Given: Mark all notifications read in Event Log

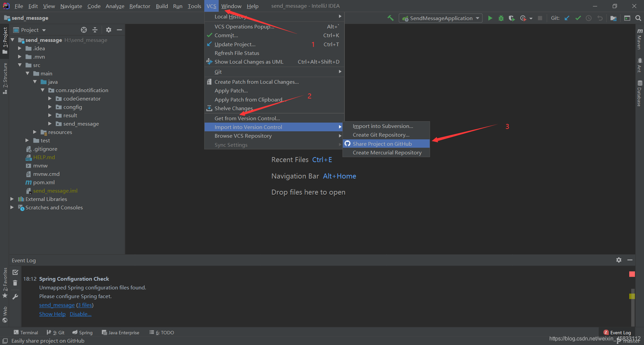Looking at the screenshot, I should click(x=15, y=272).
